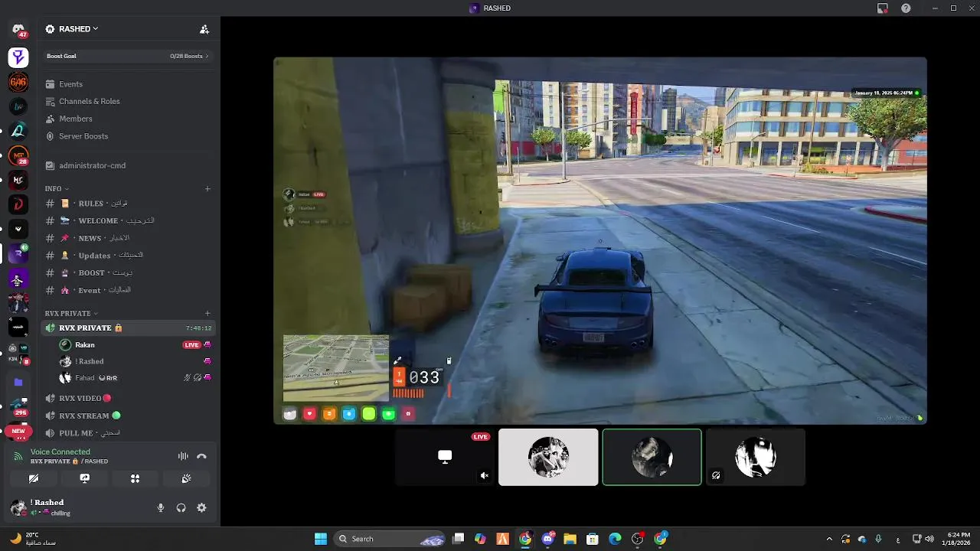This screenshot has width=980, height=551.
Task: Click the NEW unread mentions pill
Action: (18, 431)
